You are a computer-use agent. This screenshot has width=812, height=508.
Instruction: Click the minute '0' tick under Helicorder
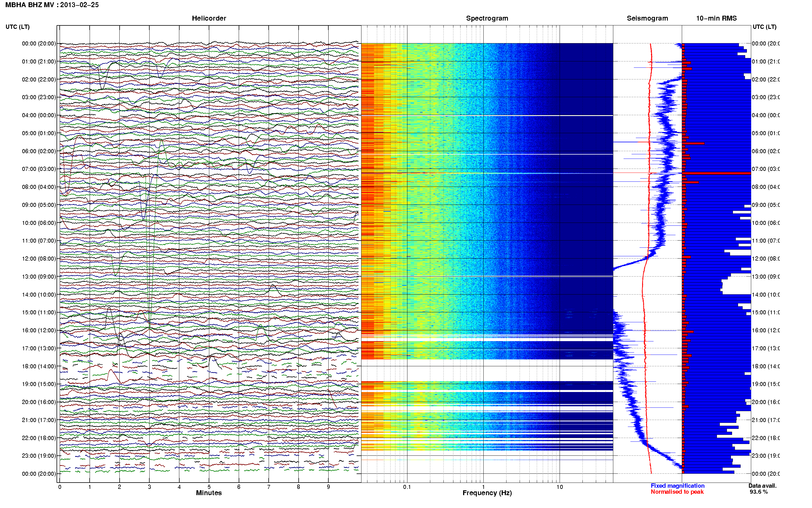click(x=60, y=487)
